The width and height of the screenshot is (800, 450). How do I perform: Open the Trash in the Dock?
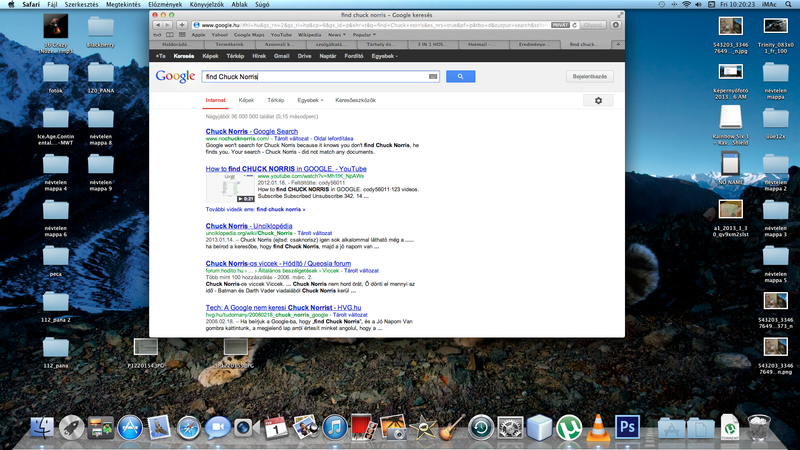click(x=759, y=427)
